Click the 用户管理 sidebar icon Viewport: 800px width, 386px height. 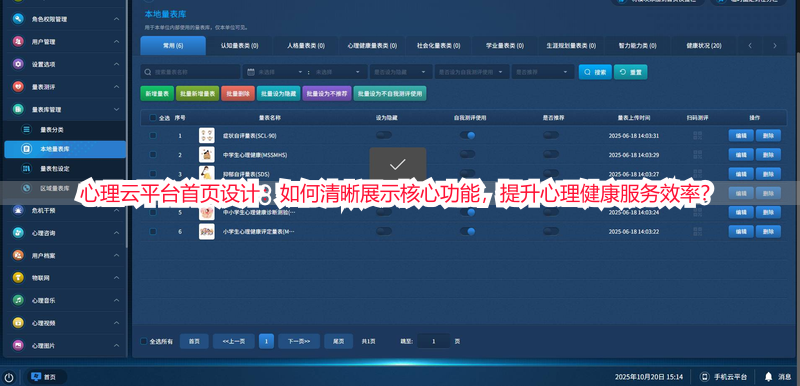coord(18,41)
